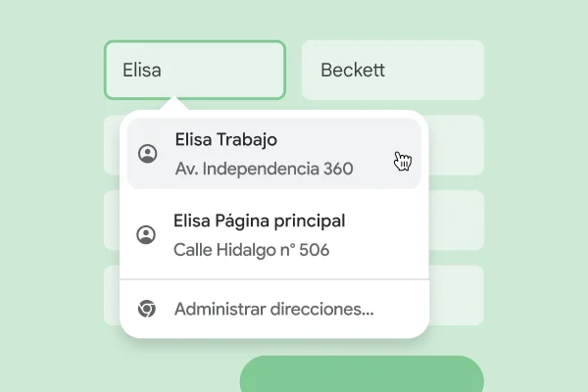Screen dimensions: 588x392
Task: Click the partially hidden field left of Elisa Trabajo
Action: [111, 145]
